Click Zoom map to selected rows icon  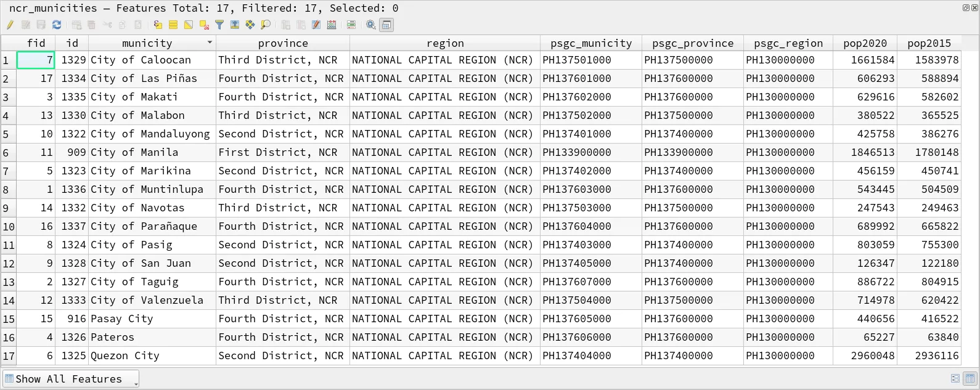tap(265, 25)
